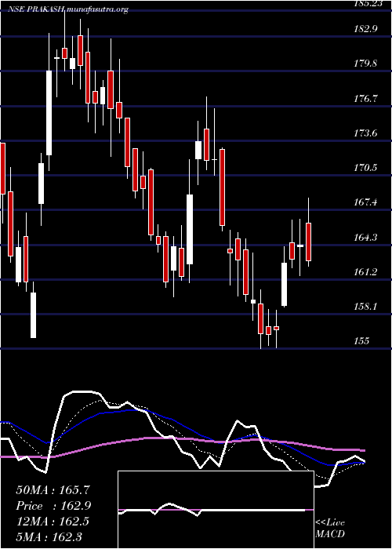Select the 164.3 price axis label

point(365,238)
